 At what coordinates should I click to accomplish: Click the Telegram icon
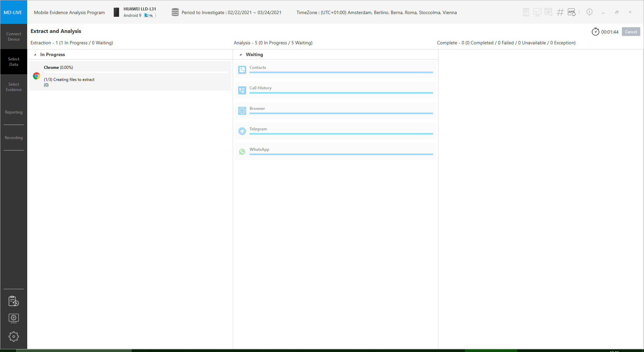242,131
